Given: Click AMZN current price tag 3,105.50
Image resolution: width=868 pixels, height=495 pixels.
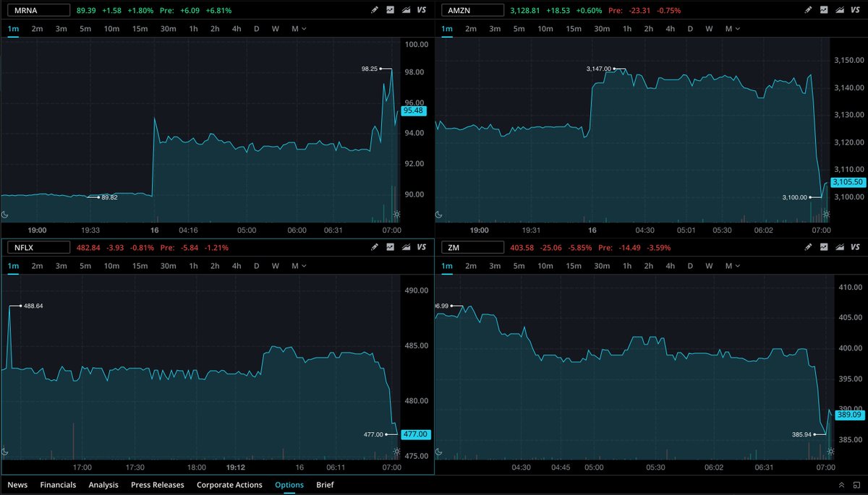Looking at the screenshot, I should [x=848, y=181].
